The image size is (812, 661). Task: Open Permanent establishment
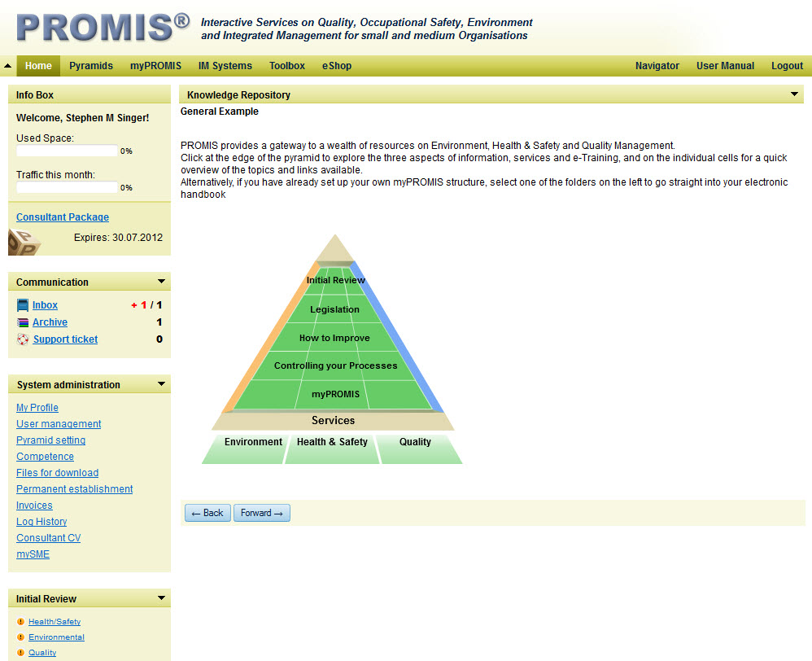click(75, 489)
